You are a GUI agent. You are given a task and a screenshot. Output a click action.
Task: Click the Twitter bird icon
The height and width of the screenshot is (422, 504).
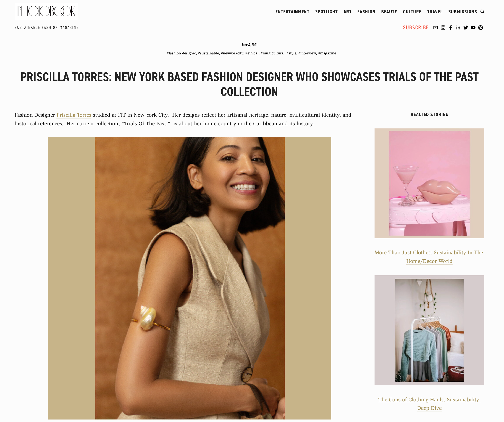pyautogui.click(x=466, y=28)
